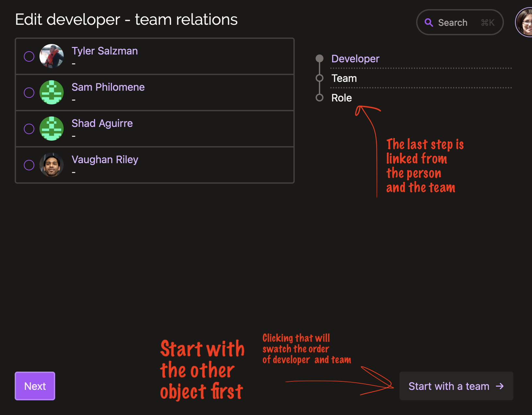The height and width of the screenshot is (415, 532).
Task: Click the arrow icon in Start with a team
Action: click(x=500, y=386)
